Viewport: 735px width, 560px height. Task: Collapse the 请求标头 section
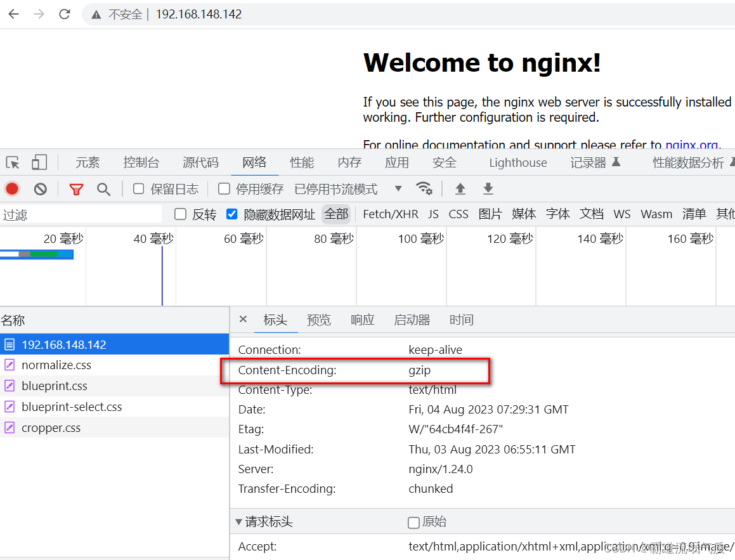click(238, 521)
